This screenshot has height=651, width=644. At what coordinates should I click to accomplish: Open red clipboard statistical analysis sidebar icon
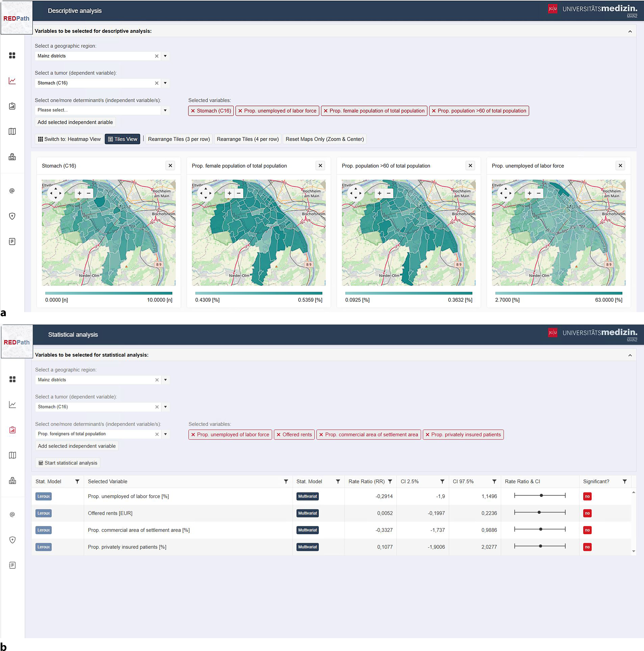(x=13, y=430)
